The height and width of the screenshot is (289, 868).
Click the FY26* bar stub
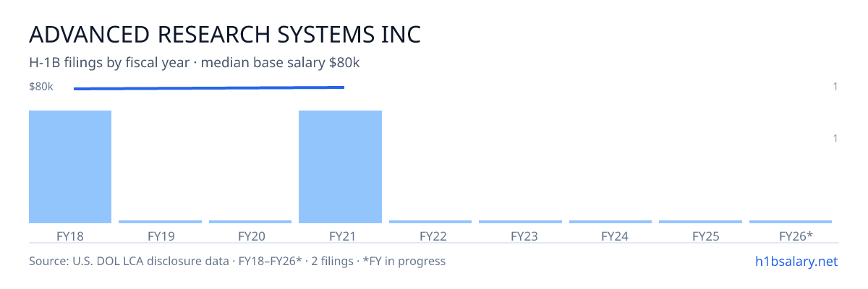click(791, 222)
